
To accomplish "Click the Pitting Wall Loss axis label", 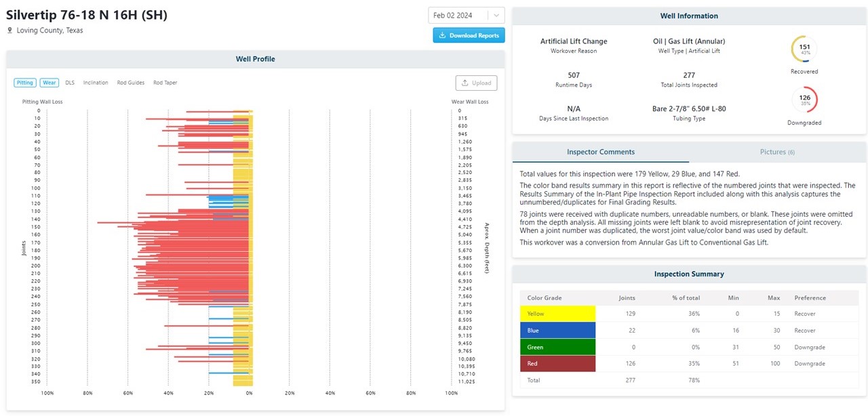I will (x=42, y=102).
